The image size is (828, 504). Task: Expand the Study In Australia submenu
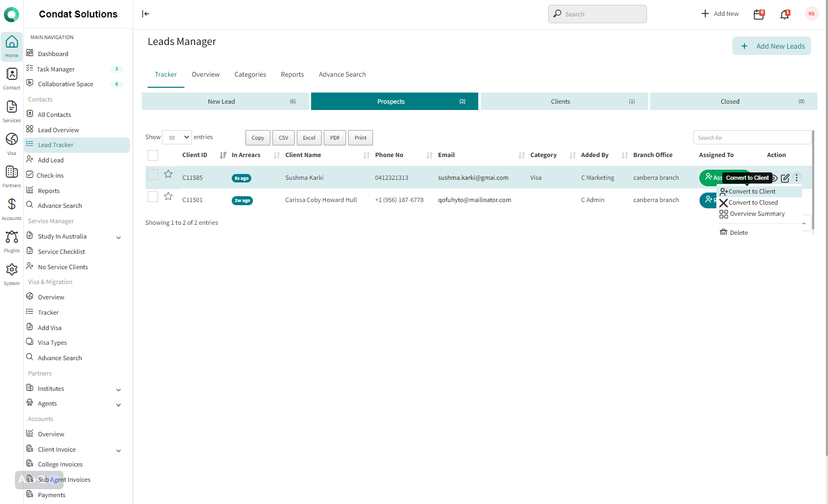119,237
